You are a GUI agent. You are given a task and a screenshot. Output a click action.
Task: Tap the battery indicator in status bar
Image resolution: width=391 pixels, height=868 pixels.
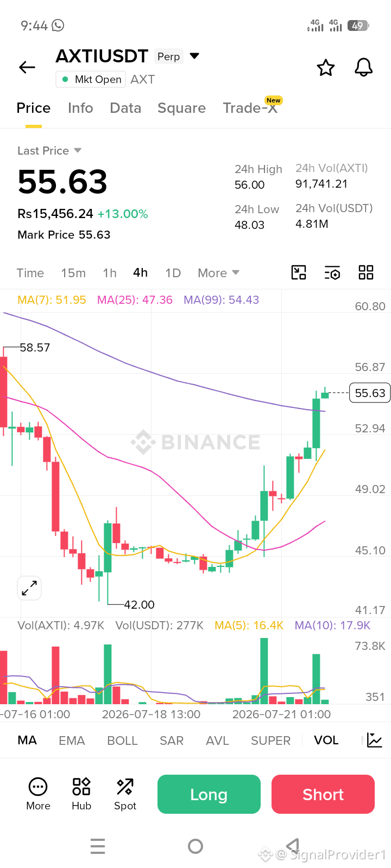tap(358, 25)
